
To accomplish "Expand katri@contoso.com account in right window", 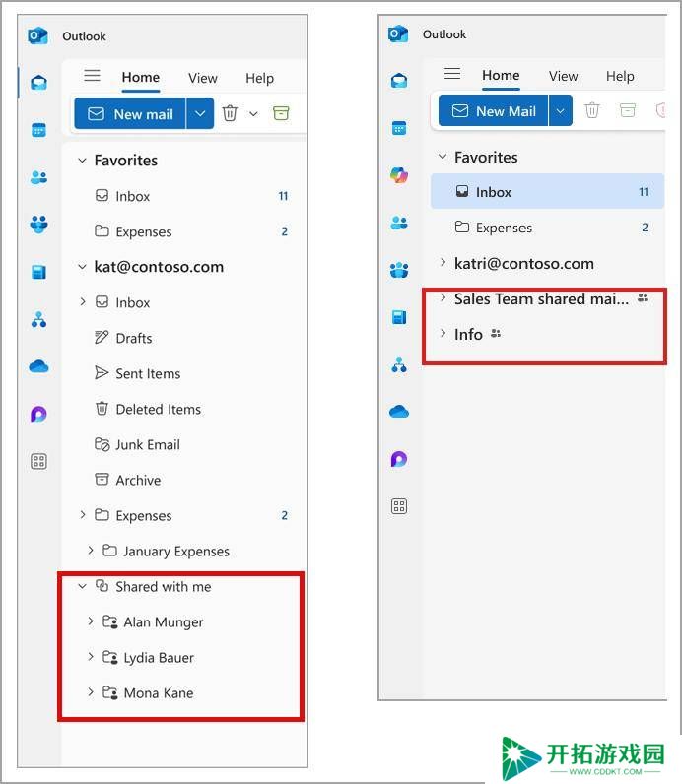I will click(443, 262).
